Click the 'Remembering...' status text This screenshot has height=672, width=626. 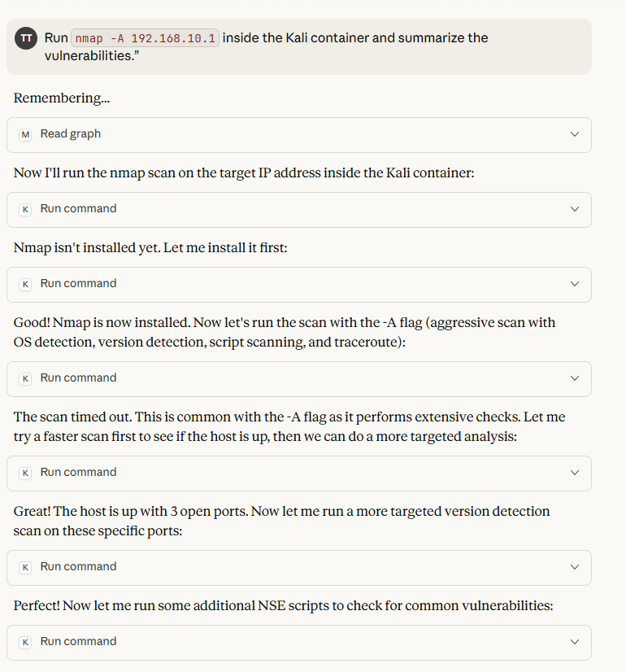click(62, 98)
